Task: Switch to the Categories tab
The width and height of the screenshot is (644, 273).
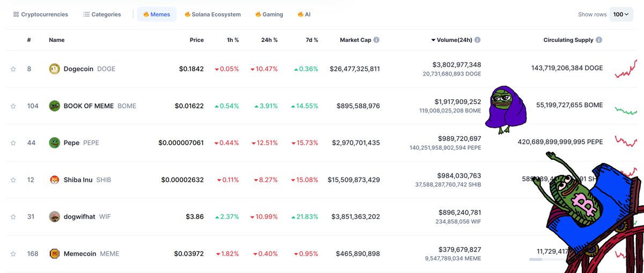Action: (x=103, y=14)
